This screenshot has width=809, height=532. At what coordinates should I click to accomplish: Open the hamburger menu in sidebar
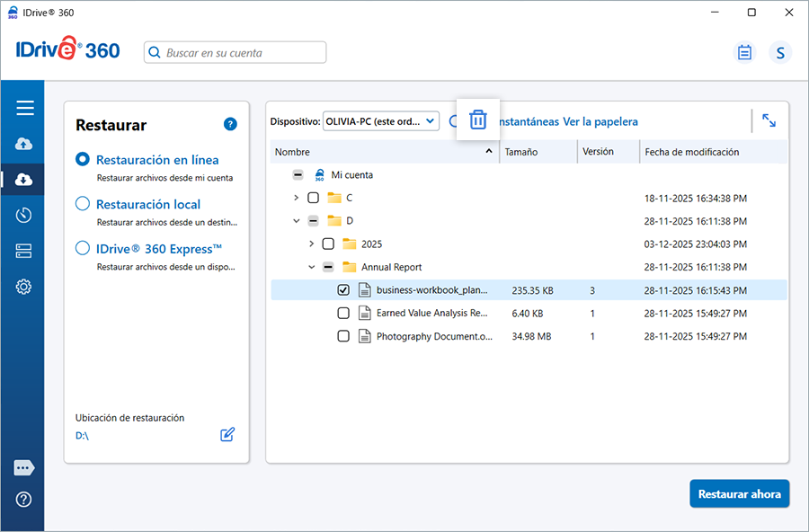[24, 108]
